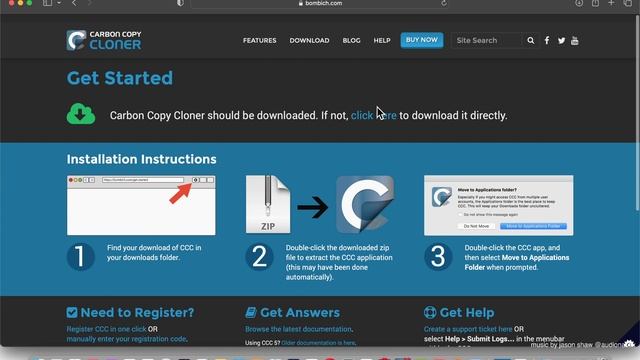The width and height of the screenshot is (640, 360).
Task: Click the book icon beside Get Answers
Action: click(251, 313)
